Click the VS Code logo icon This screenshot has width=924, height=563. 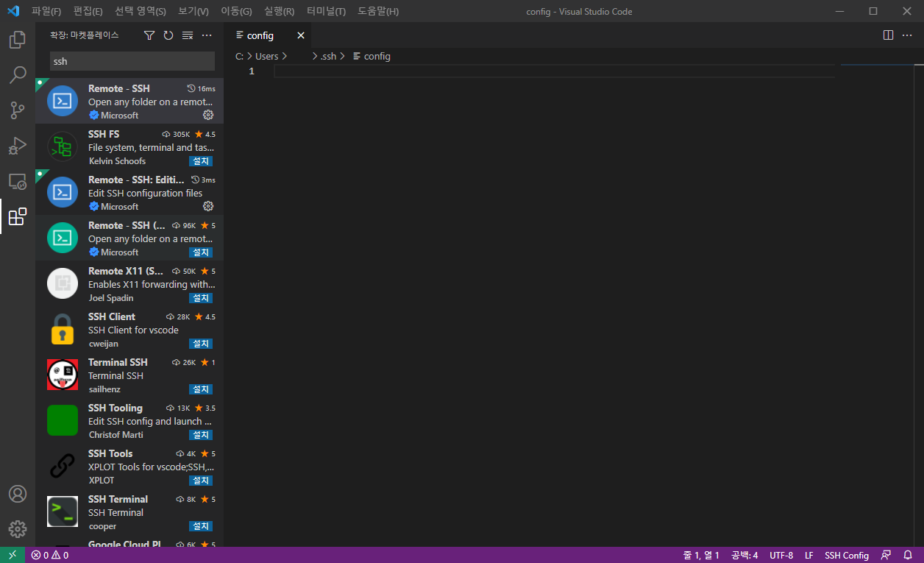click(x=13, y=11)
